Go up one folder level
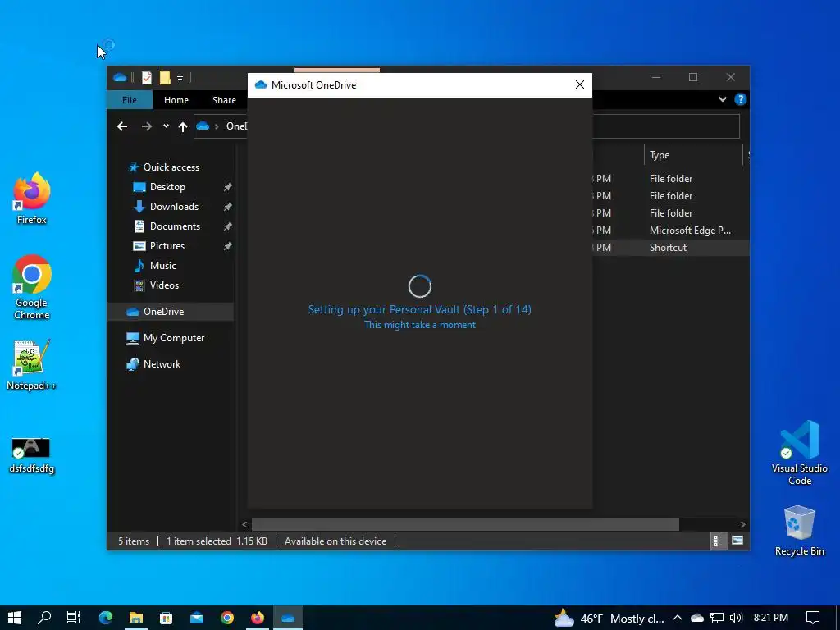The height and width of the screenshot is (630, 840). tap(183, 126)
